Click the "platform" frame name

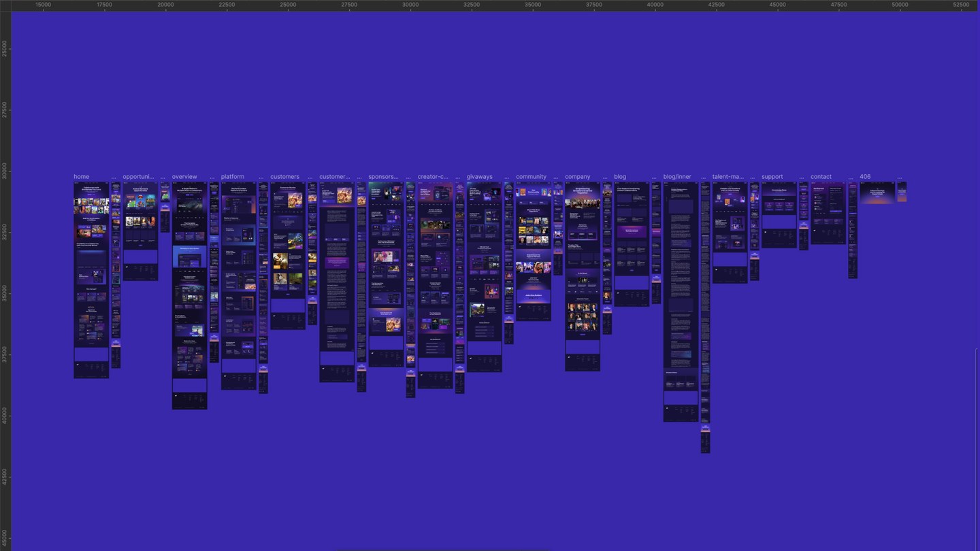click(x=233, y=177)
